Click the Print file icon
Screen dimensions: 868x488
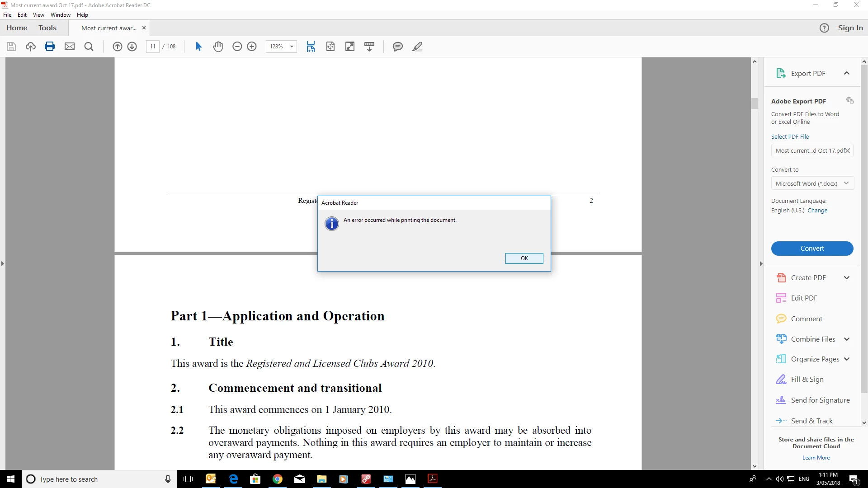[x=50, y=47]
